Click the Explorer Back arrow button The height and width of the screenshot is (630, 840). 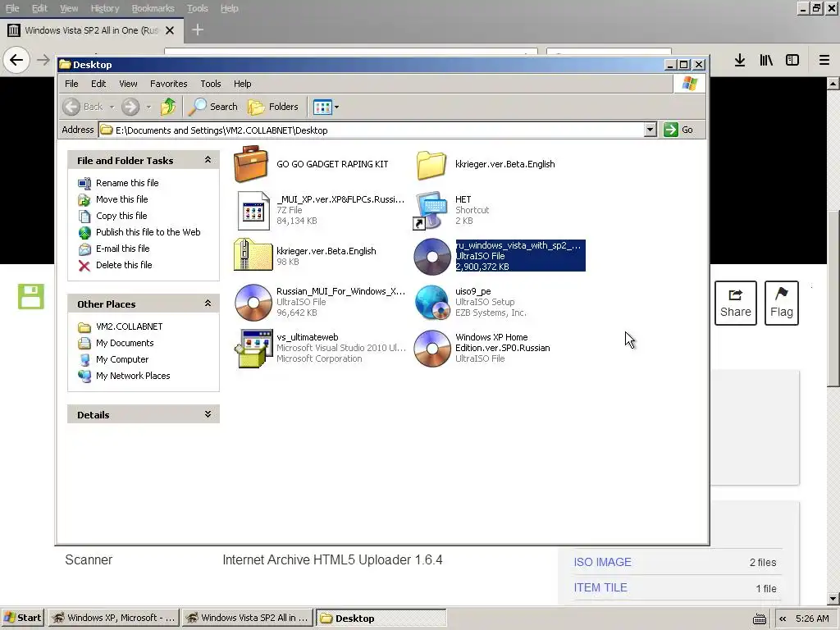tap(83, 107)
